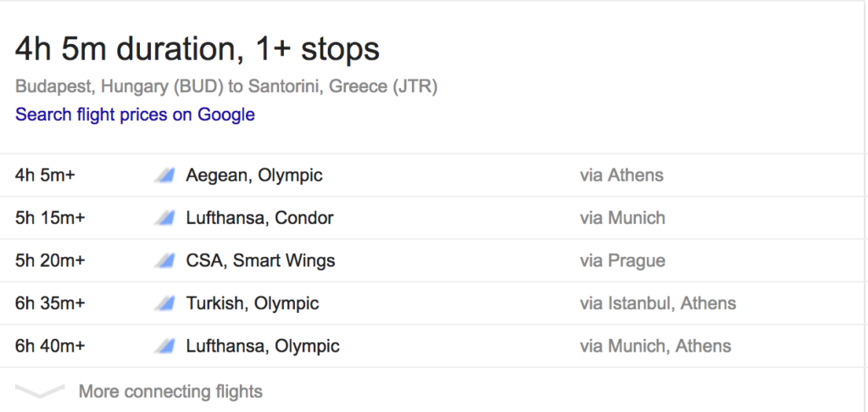This screenshot has width=868, height=412.
Task: Click the airline icon beside Lufthansa, Olympic
Action: 164,347
